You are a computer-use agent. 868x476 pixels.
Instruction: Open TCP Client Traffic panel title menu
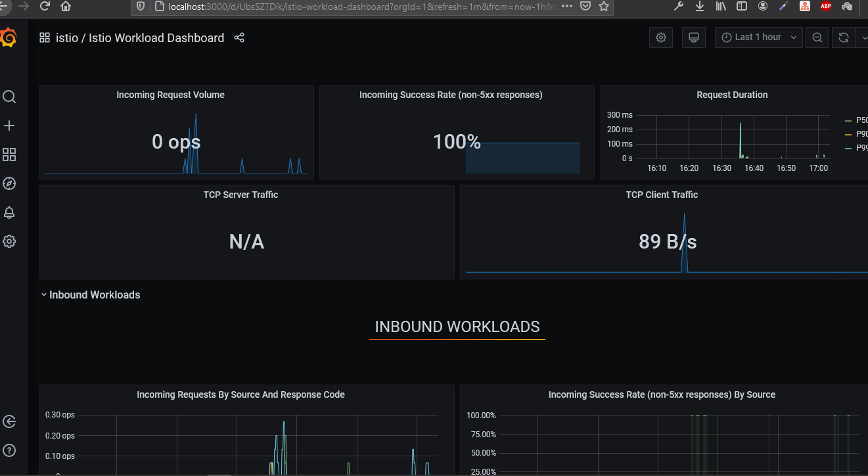coord(662,195)
